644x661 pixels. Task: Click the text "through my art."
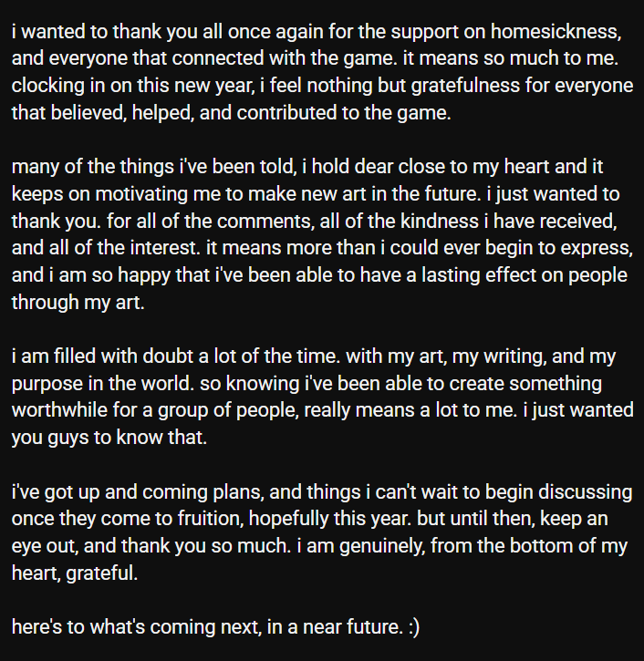[78, 303]
